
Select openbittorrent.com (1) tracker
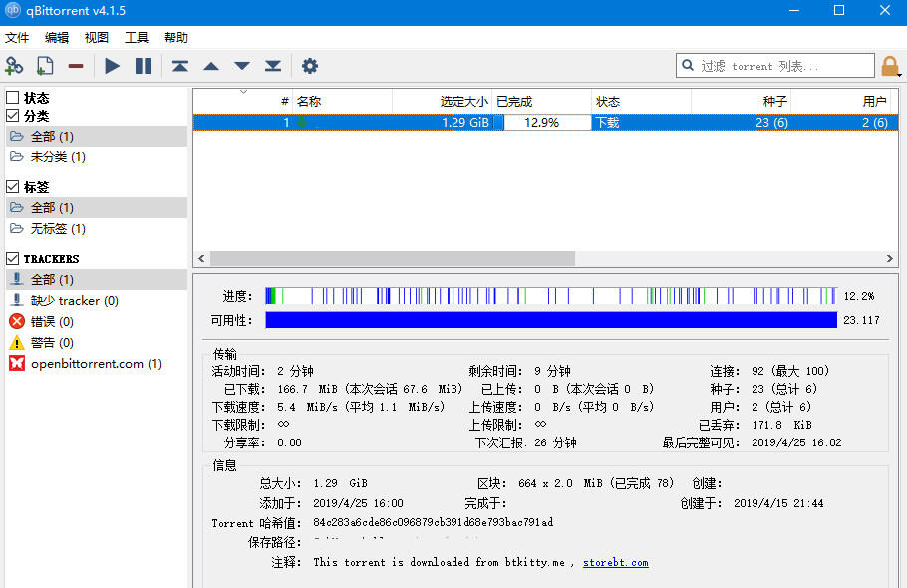(97, 363)
